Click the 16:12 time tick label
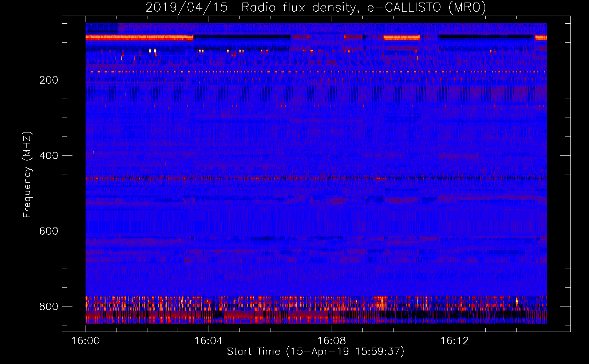This screenshot has width=589, height=364. [x=455, y=341]
